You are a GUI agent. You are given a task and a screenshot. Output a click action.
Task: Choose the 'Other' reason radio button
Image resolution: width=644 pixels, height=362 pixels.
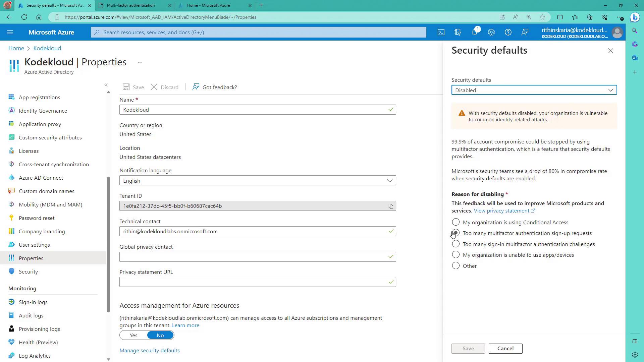[455, 266]
